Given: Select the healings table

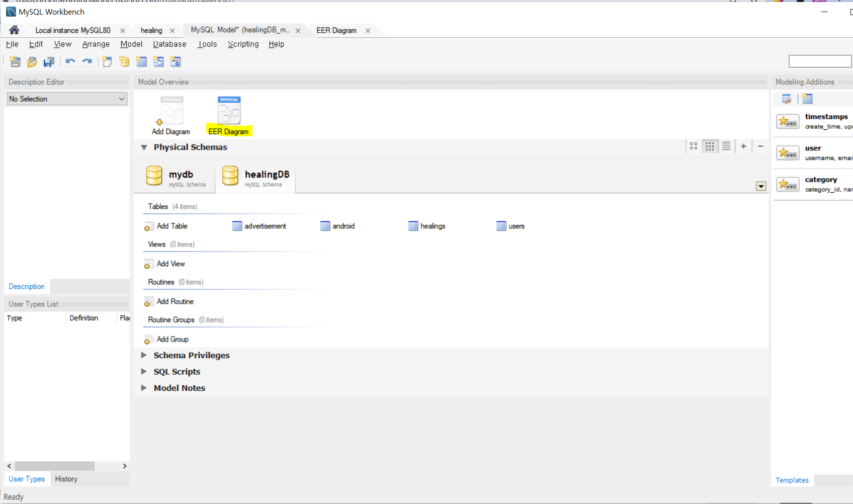Looking at the screenshot, I should click(426, 226).
